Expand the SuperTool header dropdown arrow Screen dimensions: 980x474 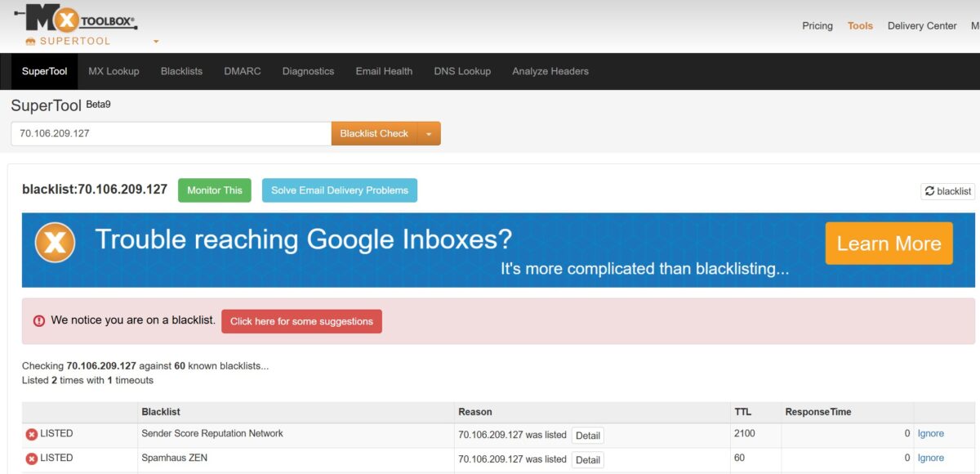click(x=156, y=42)
